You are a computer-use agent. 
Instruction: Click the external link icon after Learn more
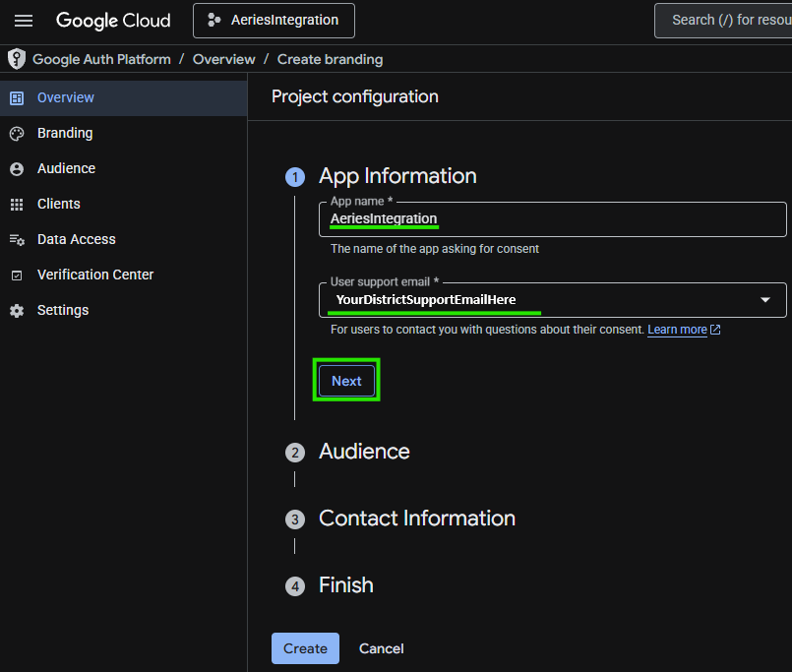coord(715,330)
